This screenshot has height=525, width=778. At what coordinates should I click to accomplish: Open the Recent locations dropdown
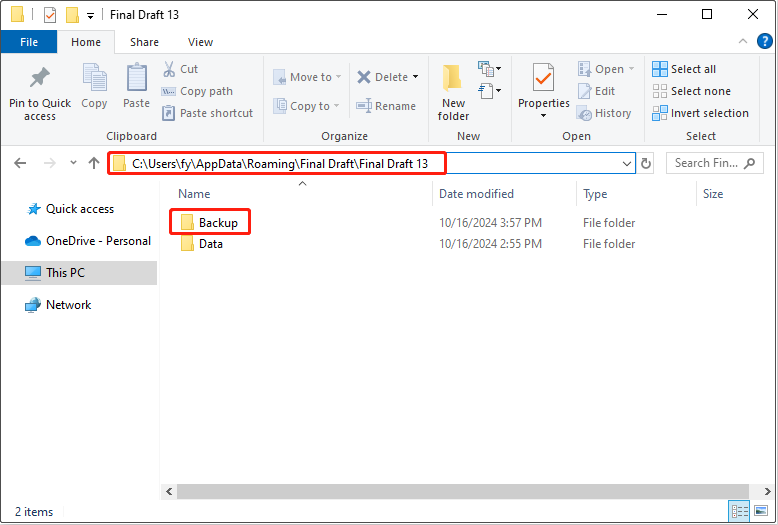point(73,163)
